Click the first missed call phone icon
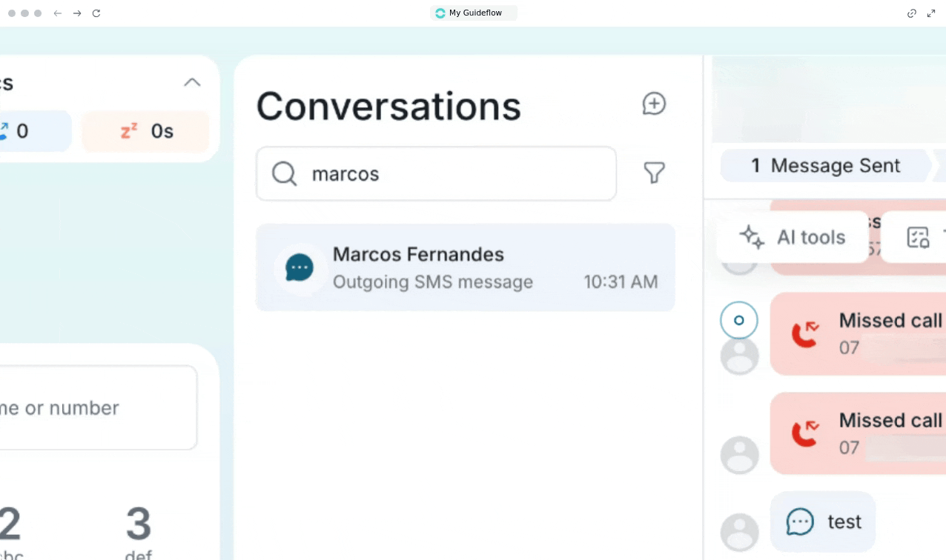This screenshot has height=560, width=946. pyautogui.click(x=805, y=334)
